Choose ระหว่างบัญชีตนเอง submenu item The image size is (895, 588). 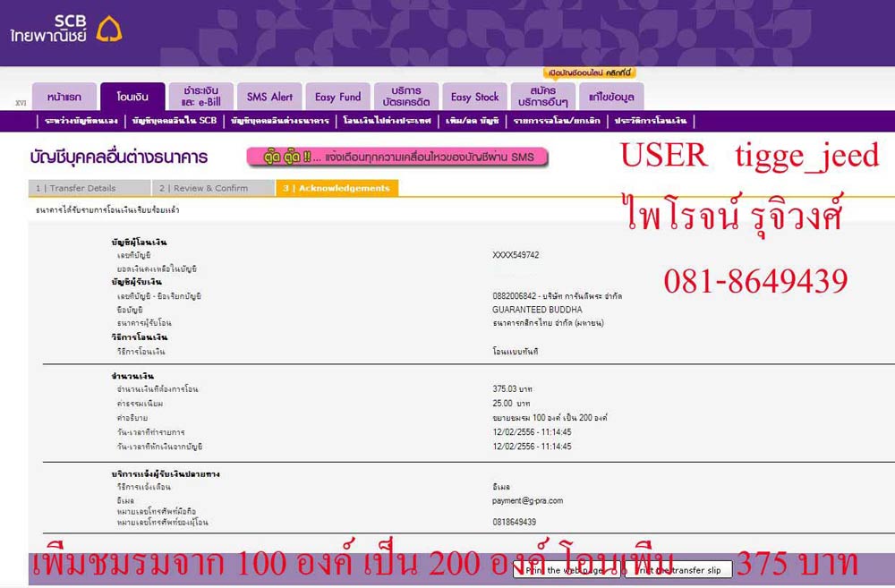pyautogui.click(x=81, y=121)
